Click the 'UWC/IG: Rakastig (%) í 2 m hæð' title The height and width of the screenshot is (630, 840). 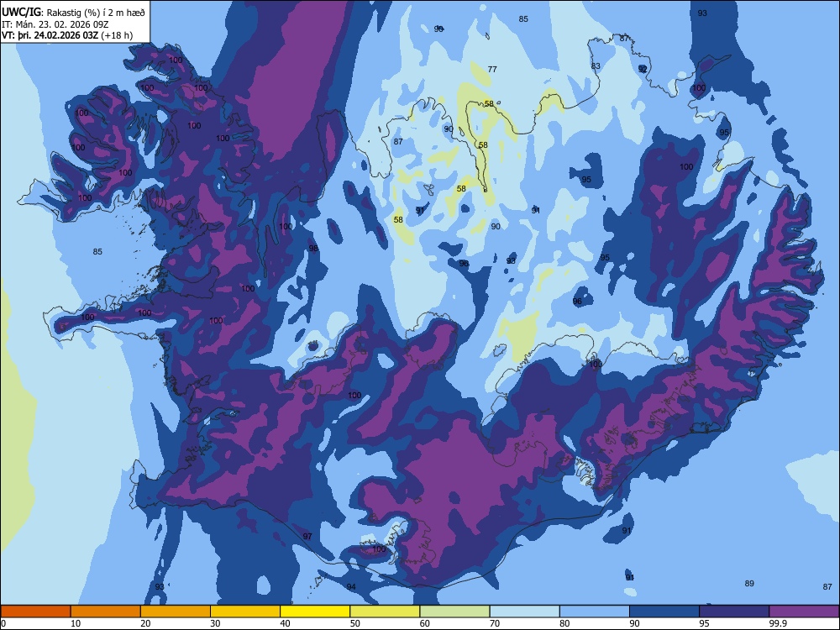point(73,13)
